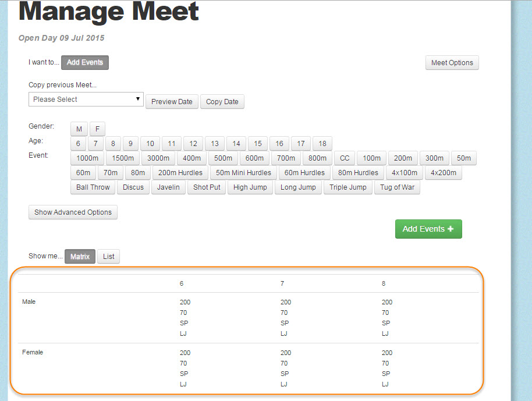Select the 1000m event
Viewport: 532px width, 401px height.
(x=87, y=158)
